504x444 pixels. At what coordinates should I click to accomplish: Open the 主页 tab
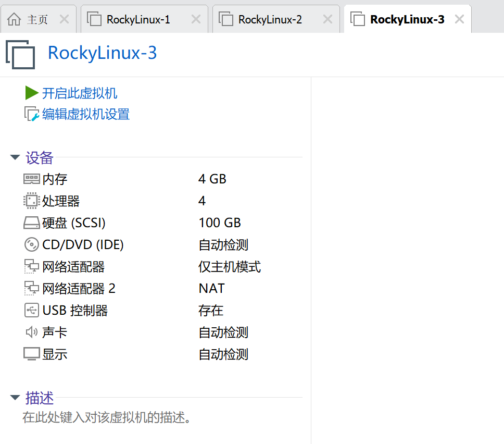(x=39, y=19)
